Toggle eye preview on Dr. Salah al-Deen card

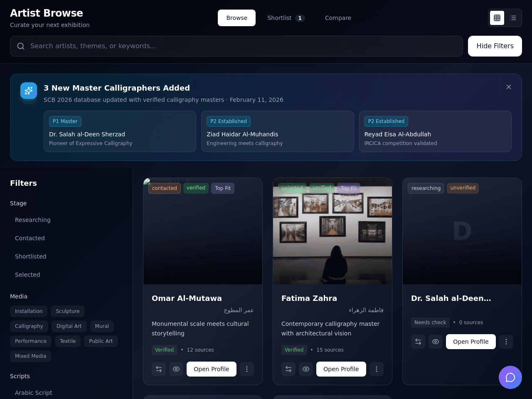point(436,342)
